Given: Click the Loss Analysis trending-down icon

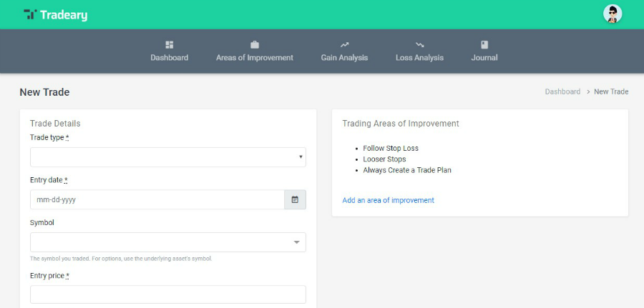Looking at the screenshot, I should (x=419, y=45).
